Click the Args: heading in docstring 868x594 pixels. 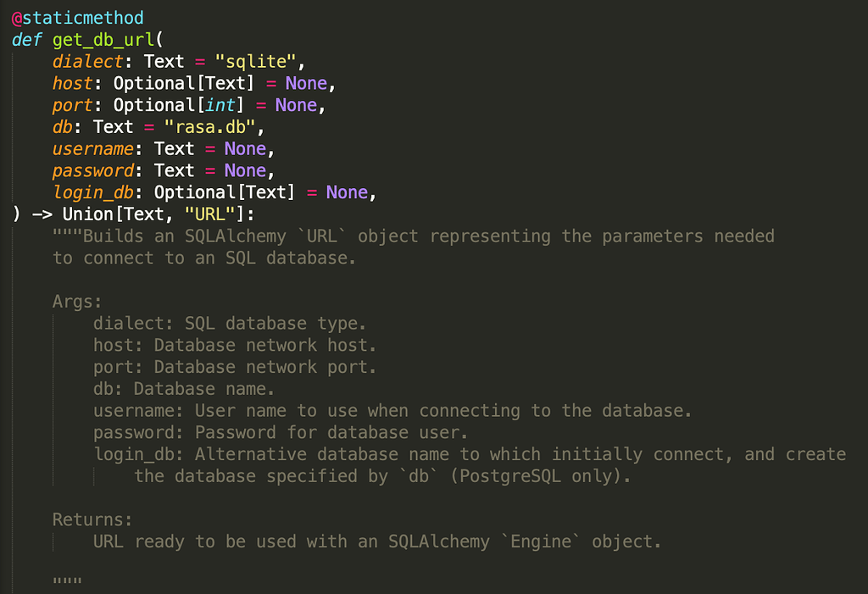pos(77,302)
